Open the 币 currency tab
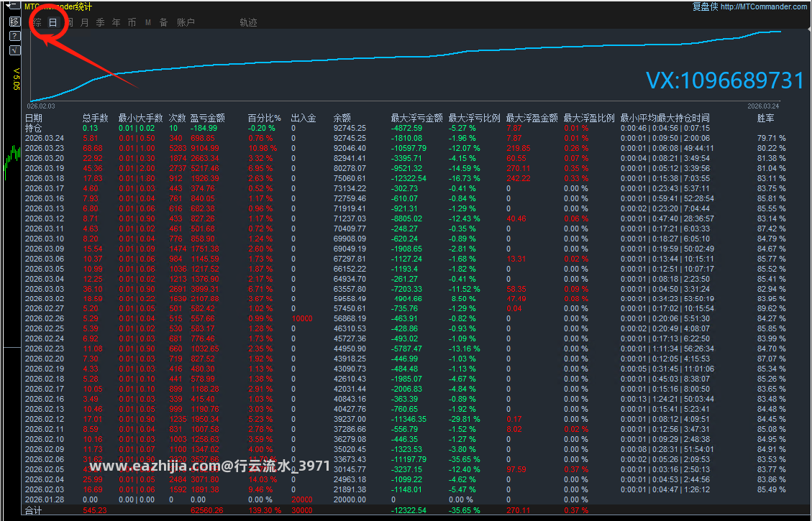 [132, 22]
